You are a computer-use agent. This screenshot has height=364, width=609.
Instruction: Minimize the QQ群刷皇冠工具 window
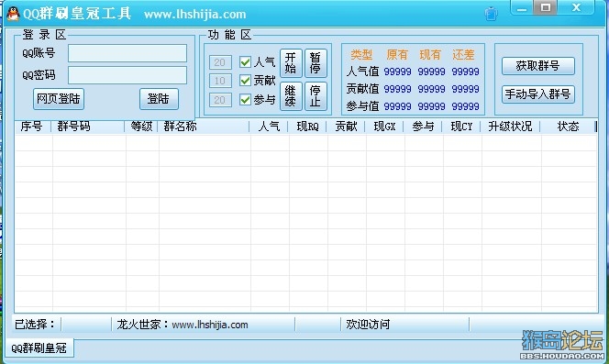522,7
